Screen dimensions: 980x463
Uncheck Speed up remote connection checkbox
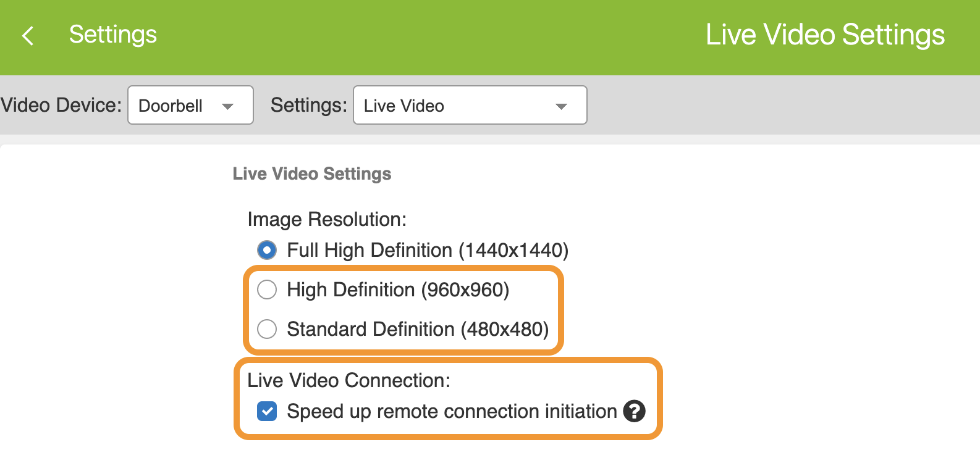[x=267, y=411]
